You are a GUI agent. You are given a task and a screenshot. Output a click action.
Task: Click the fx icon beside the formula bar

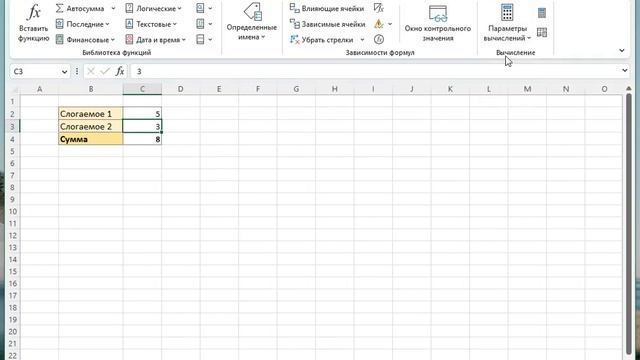[120, 71]
